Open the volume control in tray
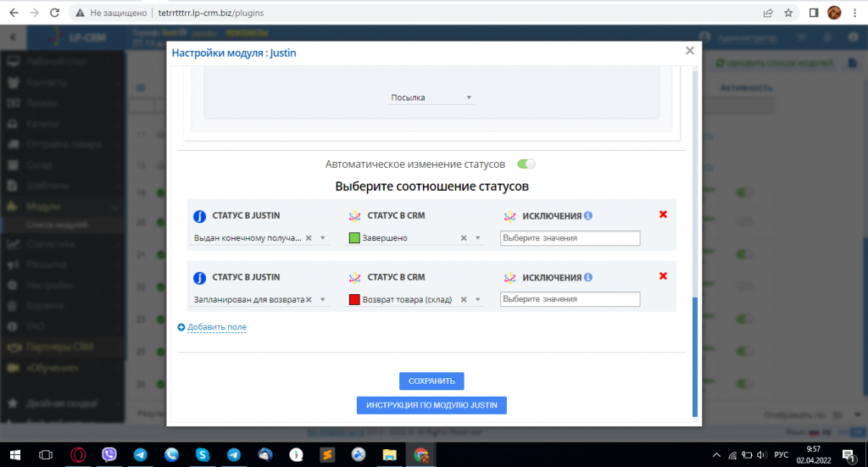The image size is (868, 467). coord(762,455)
